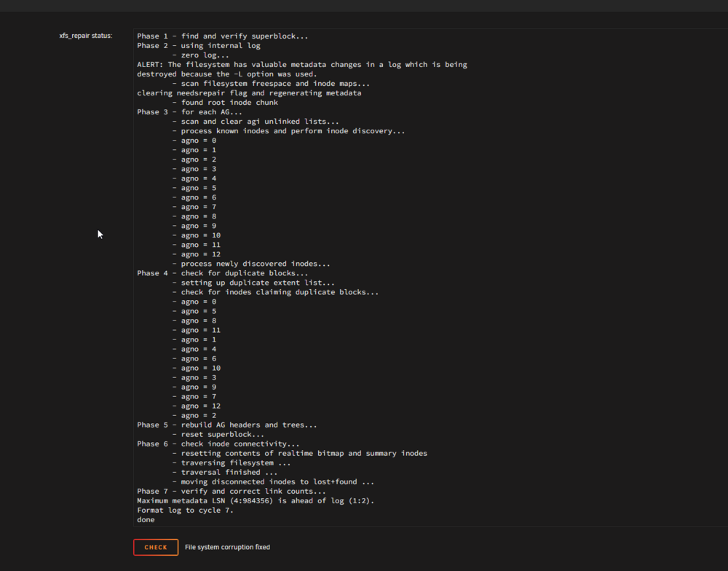Click the '- zero log...' line
The image size is (728, 571).
201,55
